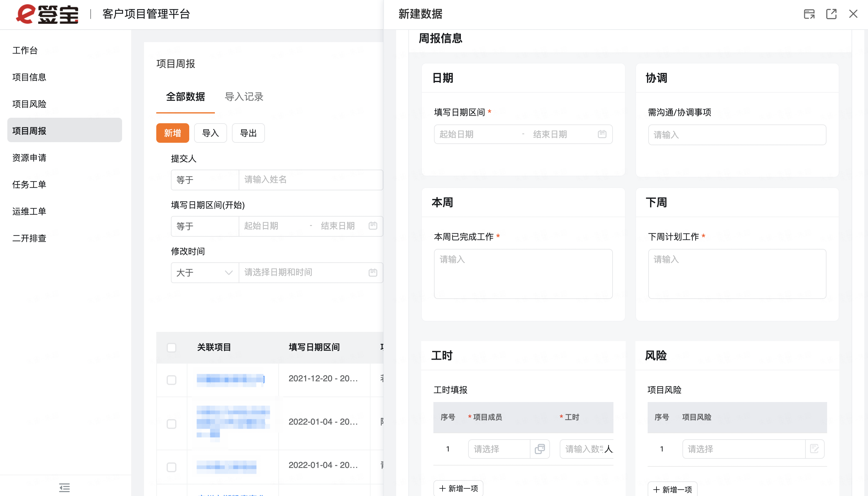868x496 pixels.
Task: Add a work-hour row with 新增一项
Action: [x=458, y=488]
